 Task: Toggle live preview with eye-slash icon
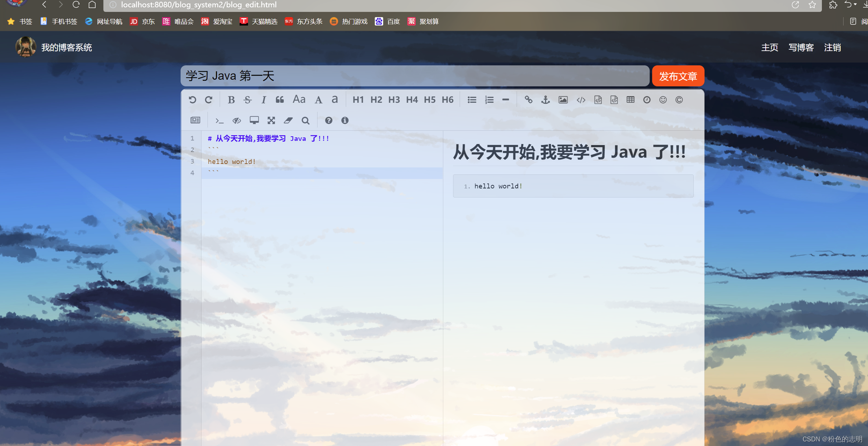coord(237,121)
